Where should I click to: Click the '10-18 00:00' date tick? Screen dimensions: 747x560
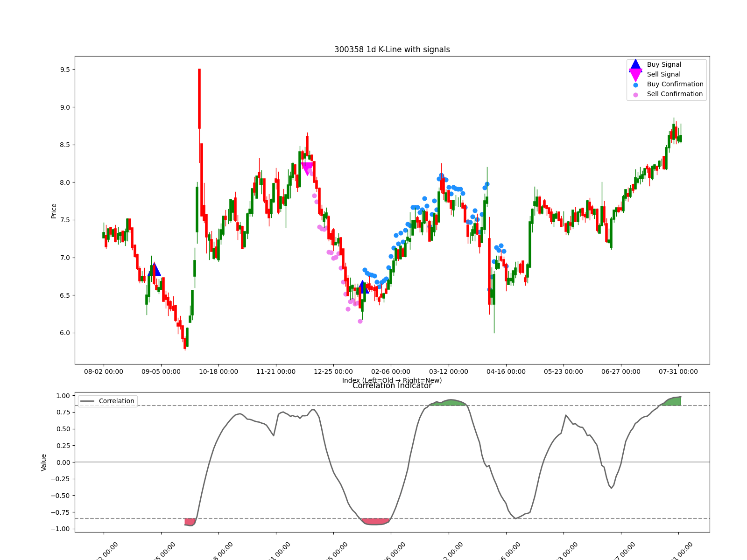[x=218, y=372]
